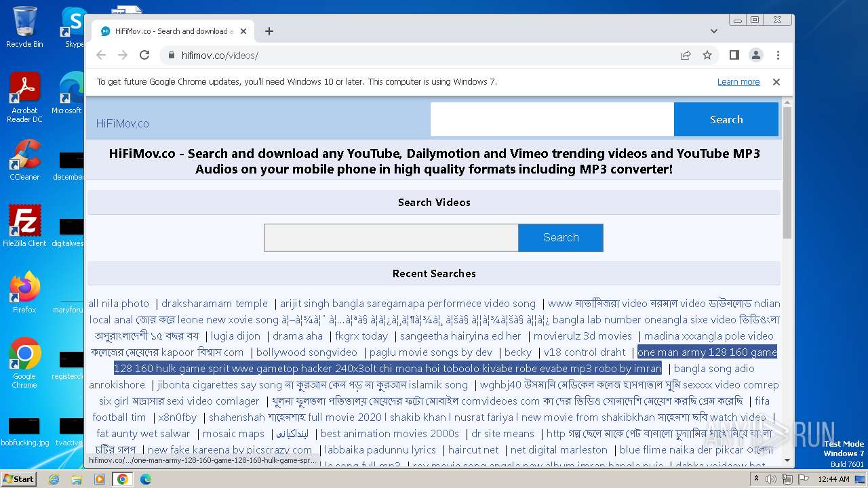Open 'jibonta cigarettes say song' link
The width and height of the screenshot is (868, 488).
(313, 385)
